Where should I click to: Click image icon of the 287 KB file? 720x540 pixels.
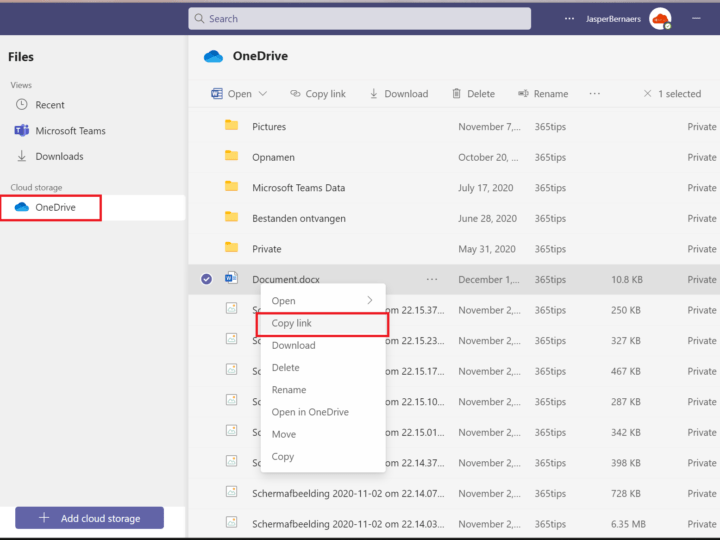(231, 400)
